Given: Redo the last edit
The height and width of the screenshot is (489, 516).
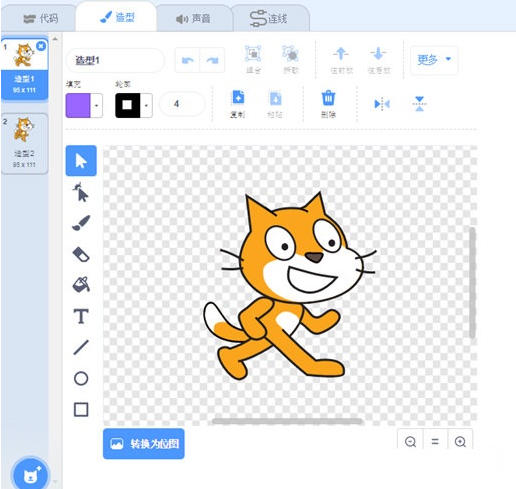Looking at the screenshot, I should point(212,60).
